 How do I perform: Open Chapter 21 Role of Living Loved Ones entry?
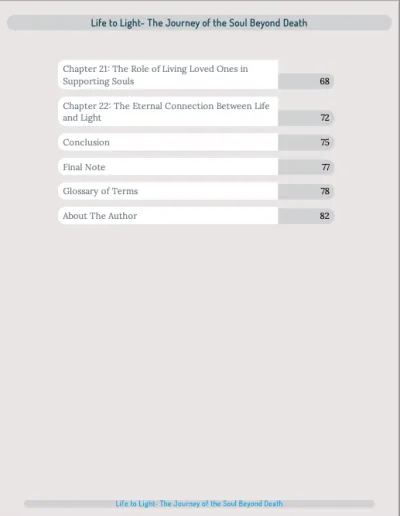[x=168, y=75]
